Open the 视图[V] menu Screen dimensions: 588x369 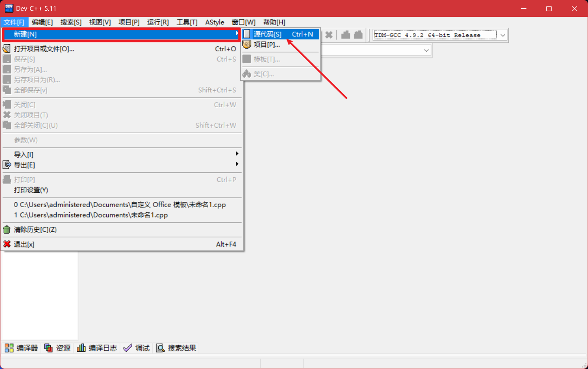pos(100,22)
